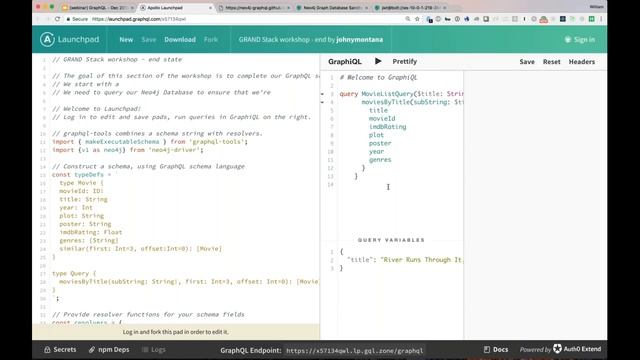
Task: Open Headers in GraphiQL toolbar
Action: 582,62
